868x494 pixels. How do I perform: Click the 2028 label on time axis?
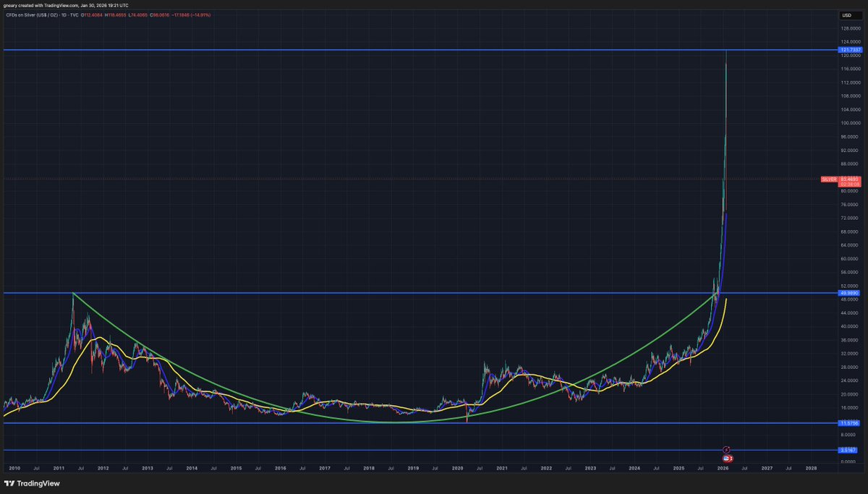tap(811, 468)
